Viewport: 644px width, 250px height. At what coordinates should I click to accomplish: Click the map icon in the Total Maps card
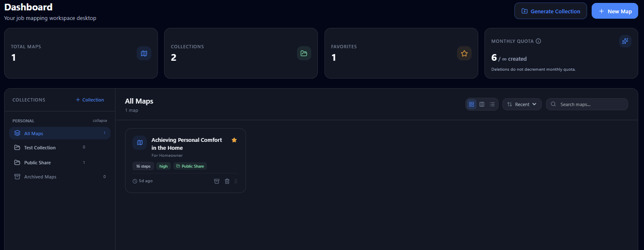tap(144, 53)
